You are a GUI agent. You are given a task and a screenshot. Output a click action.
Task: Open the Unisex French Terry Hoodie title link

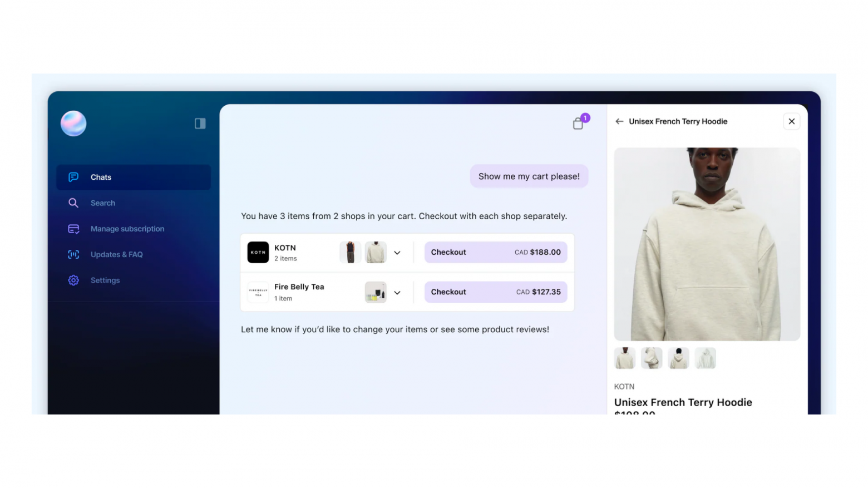pos(683,402)
